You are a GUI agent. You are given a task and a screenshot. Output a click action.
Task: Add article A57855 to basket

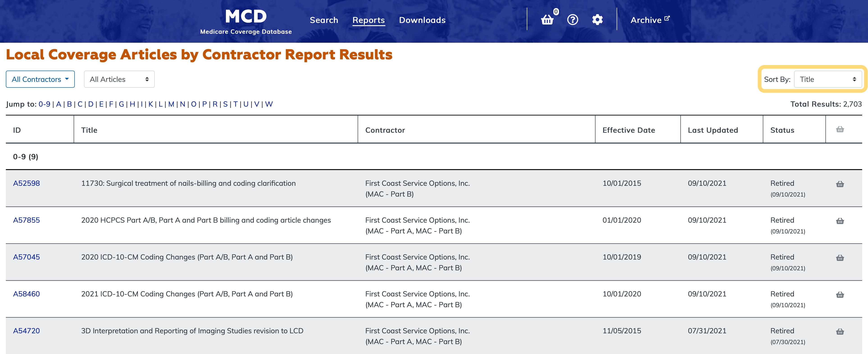[840, 221]
